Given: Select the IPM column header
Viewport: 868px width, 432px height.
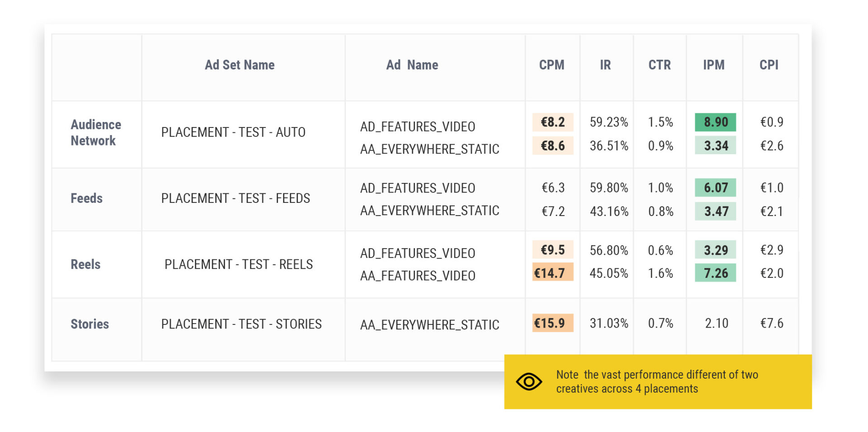Looking at the screenshot, I should [x=714, y=65].
